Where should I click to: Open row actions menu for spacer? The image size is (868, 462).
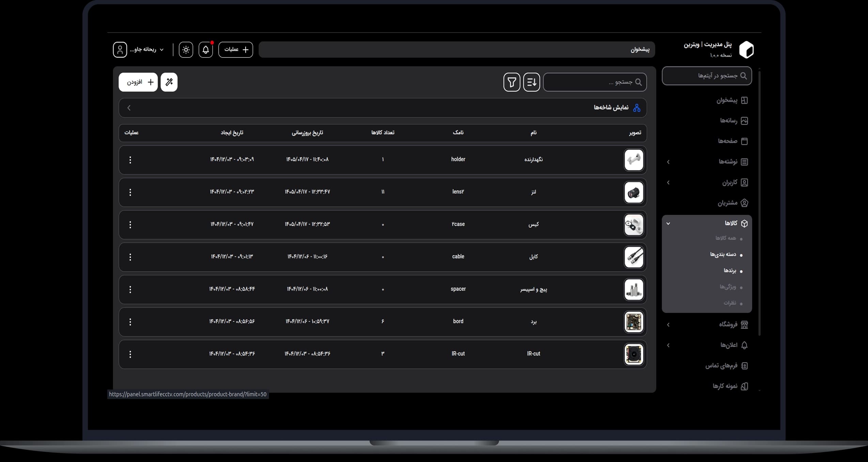pos(130,289)
